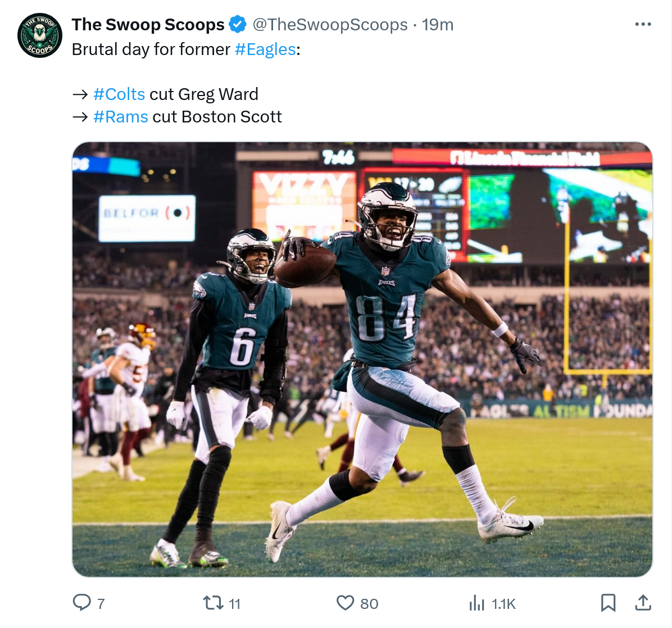The image size is (672, 628).
Task: Click the 1.1K views count
Action: click(x=503, y=604)
